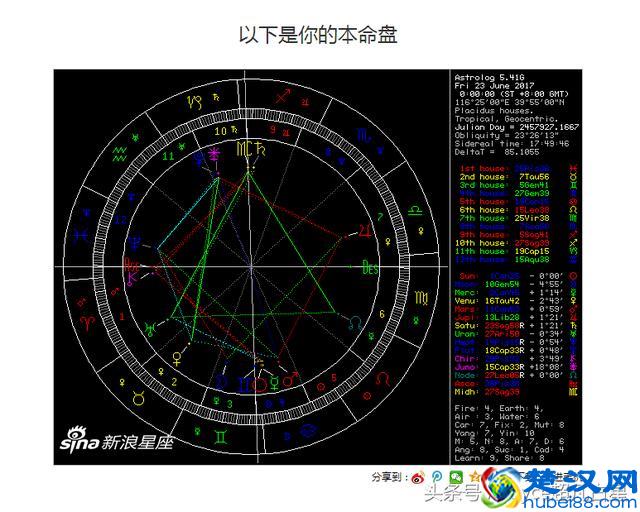Click the '7th house: 25Vir38' row
The height and width of the screenshot is (512, 640).
(x=517, y=218)
